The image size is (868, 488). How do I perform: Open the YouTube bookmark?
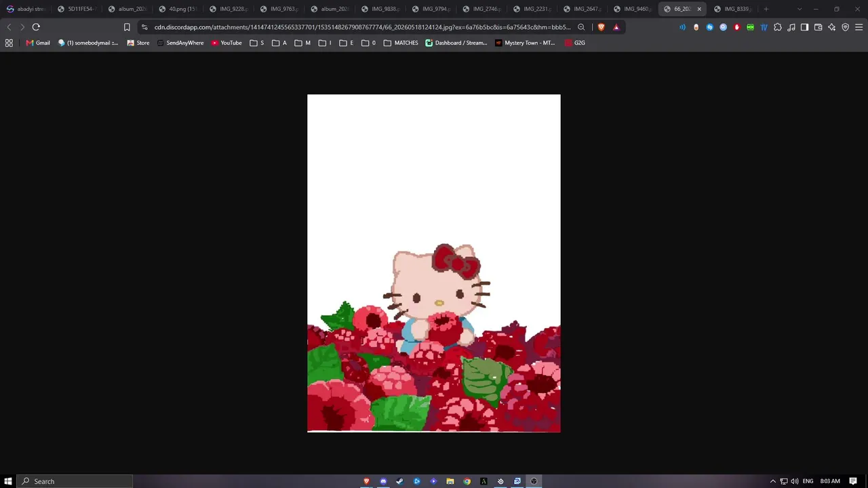pyautogui.click(x=226, y=43)
